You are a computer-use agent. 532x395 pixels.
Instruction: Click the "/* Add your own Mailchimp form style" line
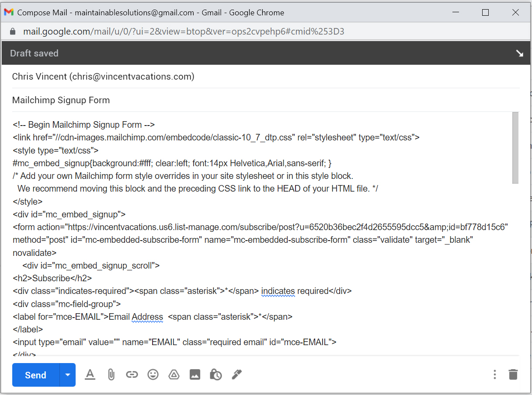[183, 176]
